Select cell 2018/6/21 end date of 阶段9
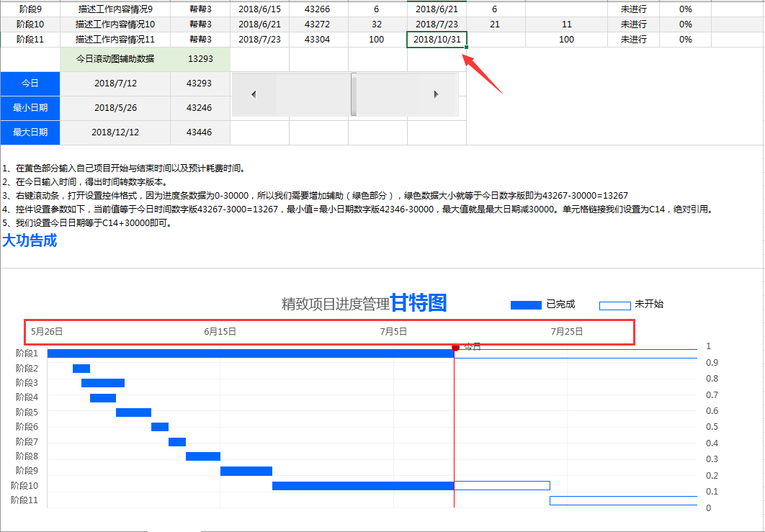The image size is (765, 532). 437,9
